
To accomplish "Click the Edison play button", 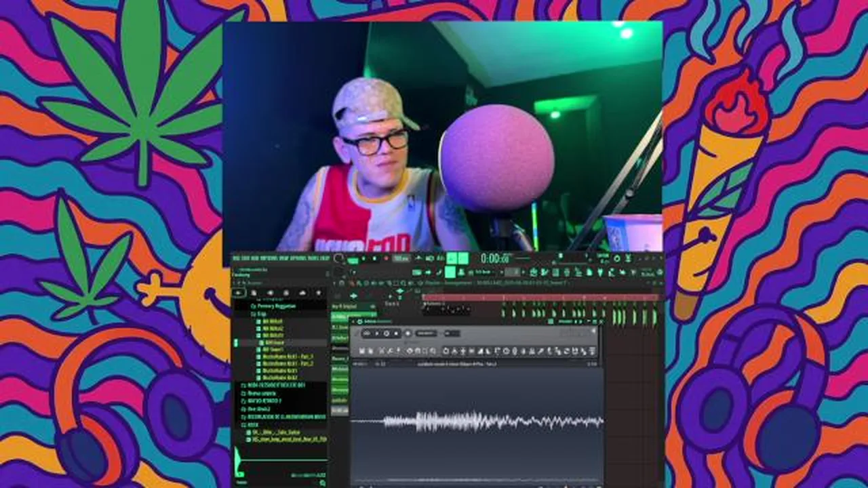I will [377, 333].
